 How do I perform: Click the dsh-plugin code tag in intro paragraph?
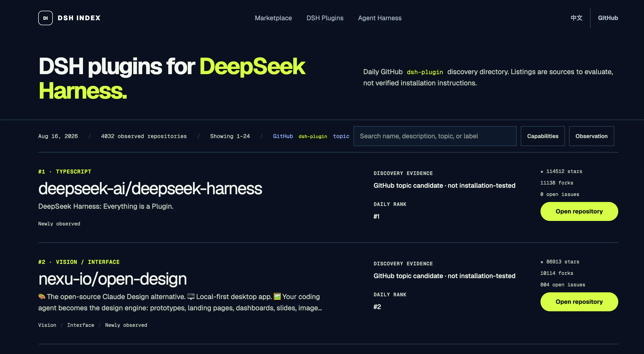tap(425, 72)
